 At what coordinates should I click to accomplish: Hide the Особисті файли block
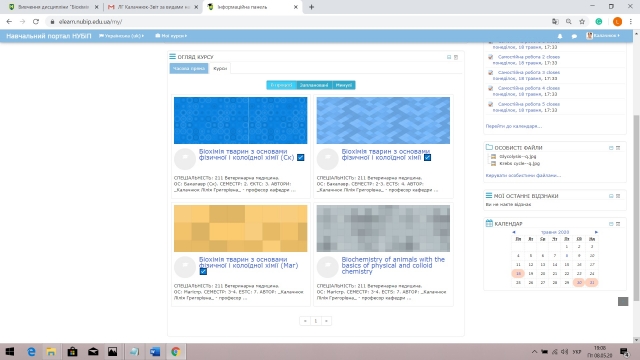point(611,148)
